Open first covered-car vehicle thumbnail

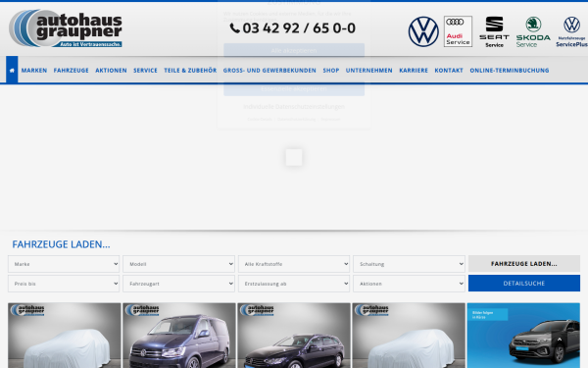(65, 336)
